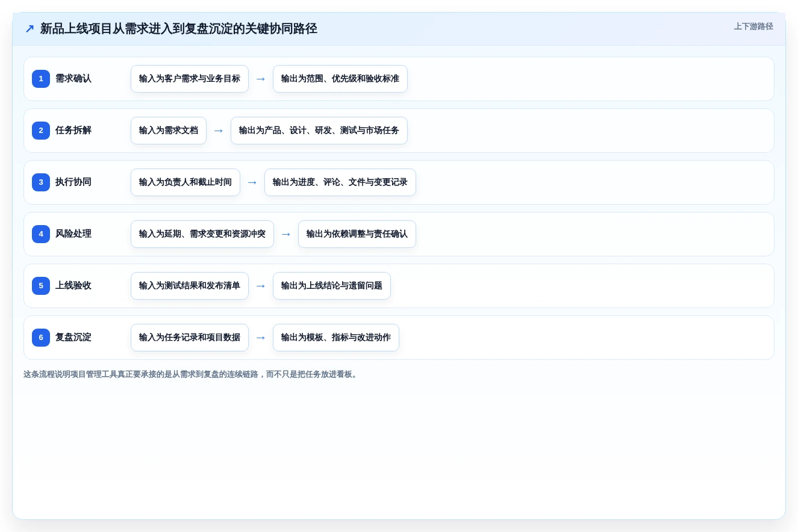The width and height of the screenshot is (798, 532).
Task: Click the 复盘沉淀 step label
Action: (x=73, y=338)
